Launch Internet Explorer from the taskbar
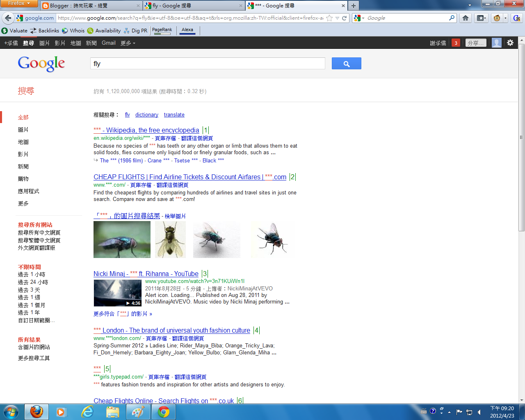This screenshot has width=525, height=420. point(87,412)
